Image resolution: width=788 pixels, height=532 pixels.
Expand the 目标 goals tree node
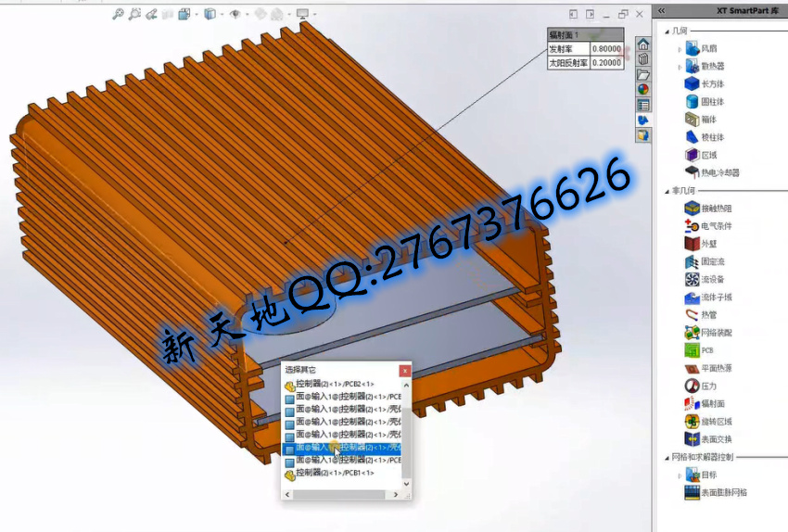(x=680, y=475)
